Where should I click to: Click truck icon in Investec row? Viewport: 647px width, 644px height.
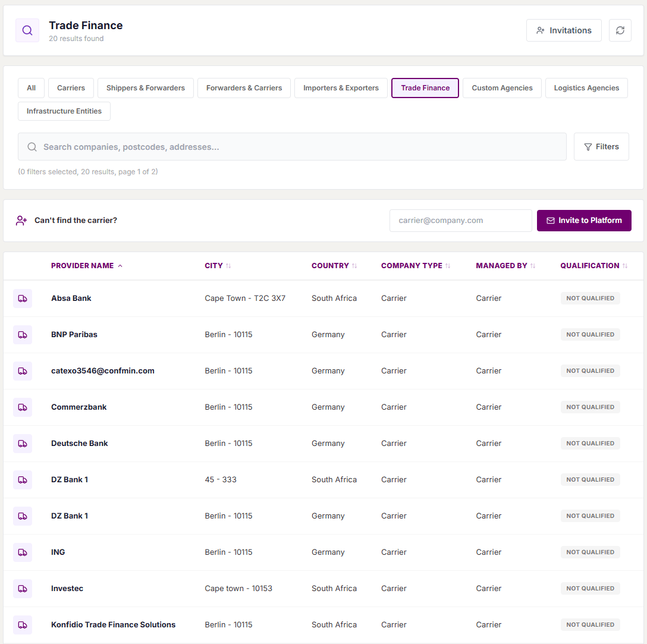pyautogui.click(x=23, y=589)
